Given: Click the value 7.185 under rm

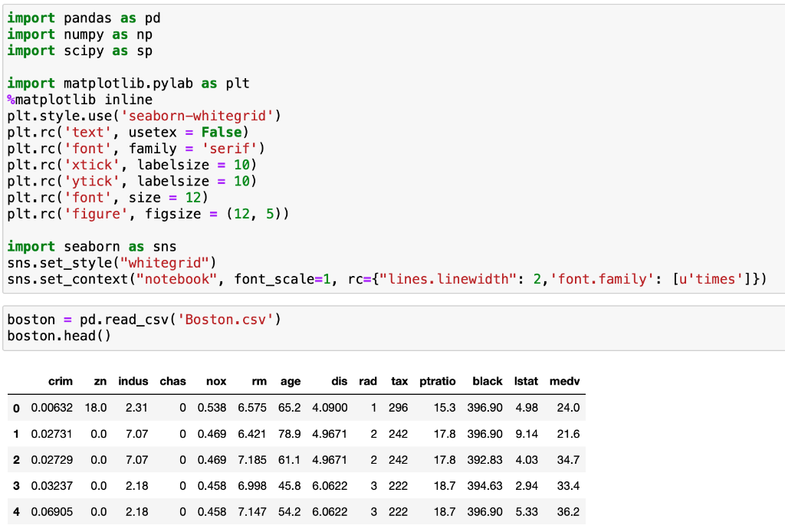Looking at the screenshot, I should (x=252, y=460).
